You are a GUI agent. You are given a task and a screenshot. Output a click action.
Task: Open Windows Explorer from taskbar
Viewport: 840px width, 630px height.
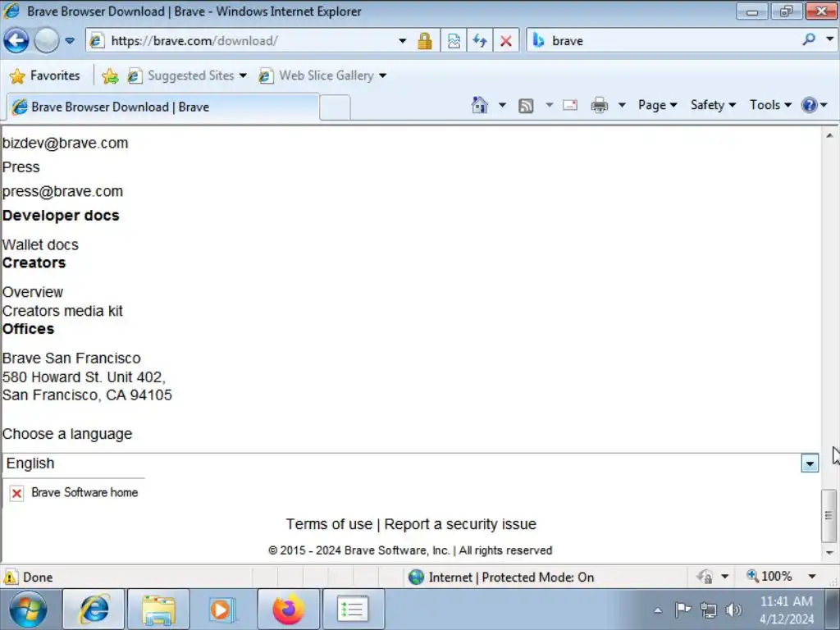(x=158, y=609)
